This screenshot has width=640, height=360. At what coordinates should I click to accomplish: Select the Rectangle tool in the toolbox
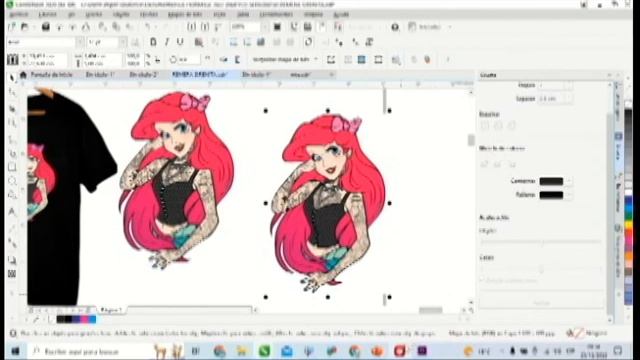(x=12, y=167)
